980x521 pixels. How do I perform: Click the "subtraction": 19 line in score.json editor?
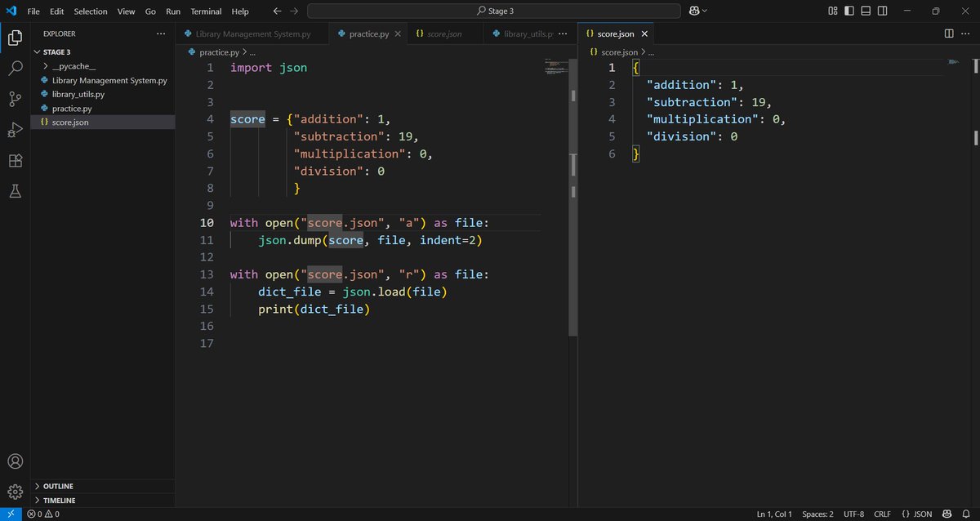pyautogui.click(x=708, y=102)
